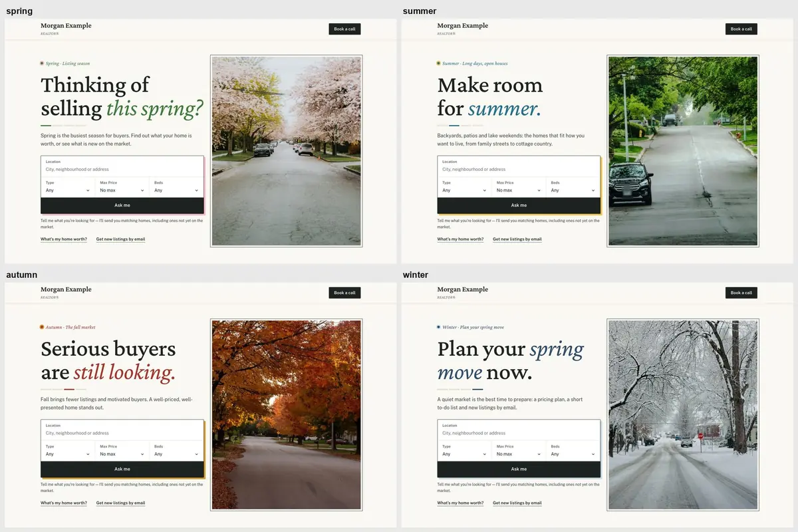Image resolution: width=798 pixels, height=532 pixels.
Task: Open the Type dropdown in autumn panel
Action: (68, 451)
